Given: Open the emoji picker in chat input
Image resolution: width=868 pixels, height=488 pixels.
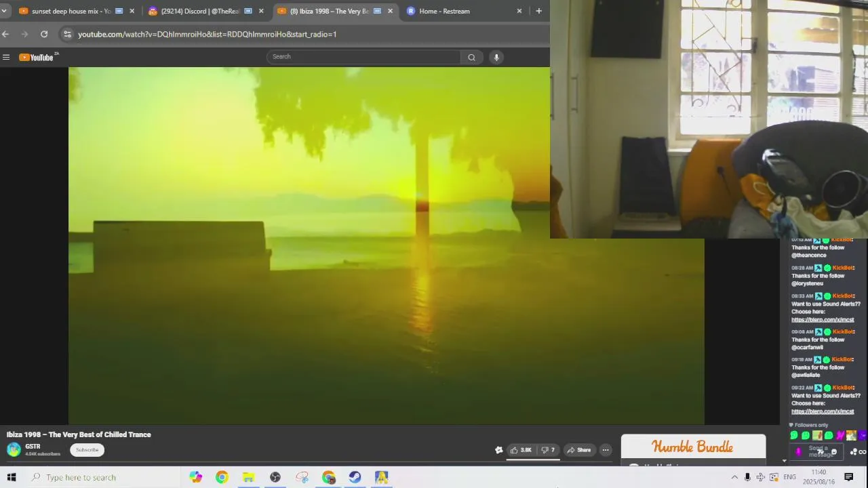Looking at the screenshot, I should coord(833,452).
